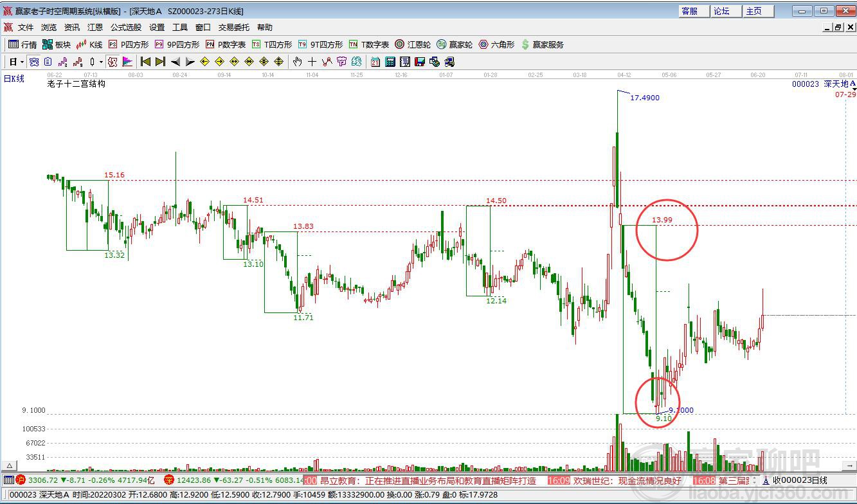
Task: Open the 交易委托 menu
Action: pyautogui.click(x=234, y=28)
